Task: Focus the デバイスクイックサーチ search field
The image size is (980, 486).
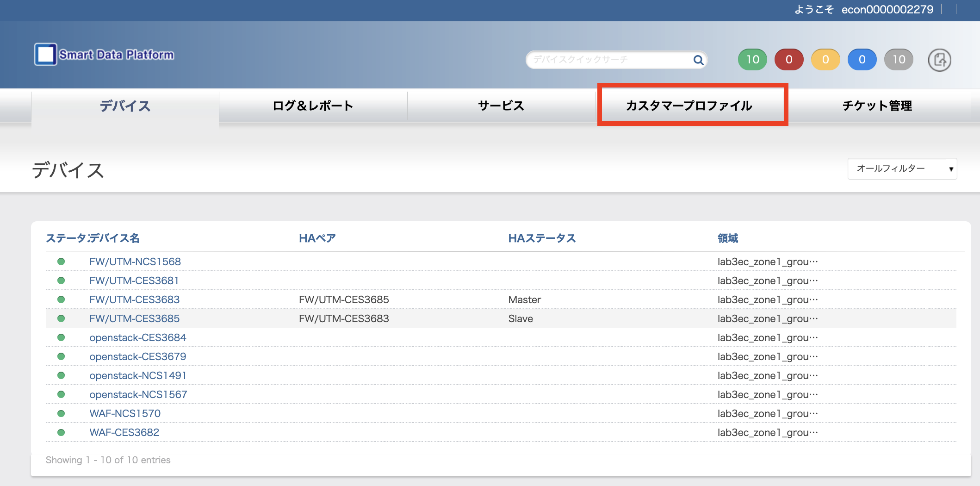Action: (x=608, y=60)
